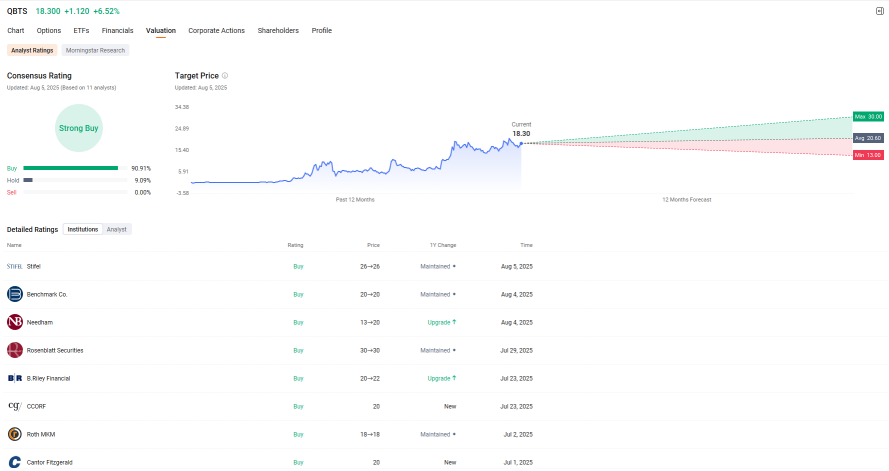The height and width of the screenshot is (471, 889).
Task: Click Rosenblatt's price 30→30
Action: click(370, 350)
